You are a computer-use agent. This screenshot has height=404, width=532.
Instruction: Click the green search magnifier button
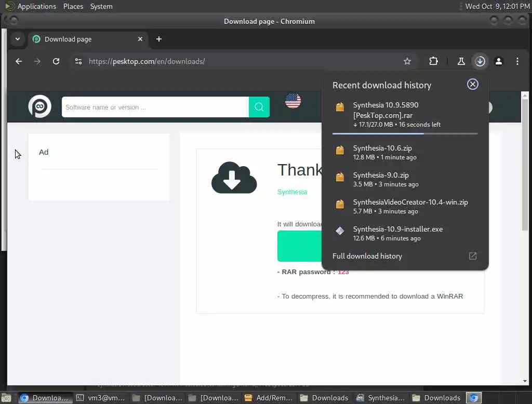coord(259,107)
